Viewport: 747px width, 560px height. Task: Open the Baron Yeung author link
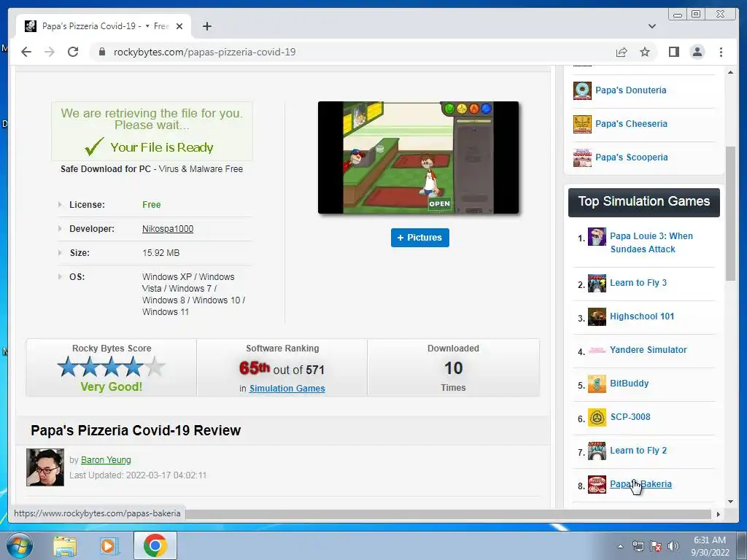pyautogui.click(x=106, y=460)
